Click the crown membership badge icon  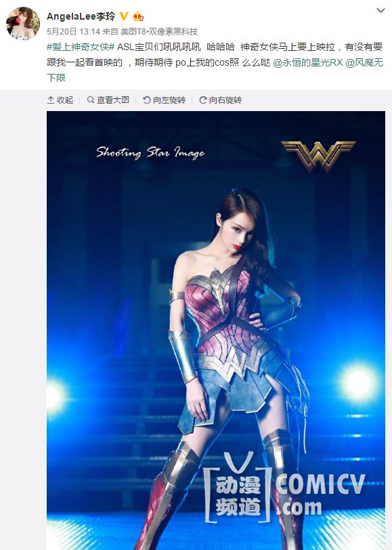138,16
